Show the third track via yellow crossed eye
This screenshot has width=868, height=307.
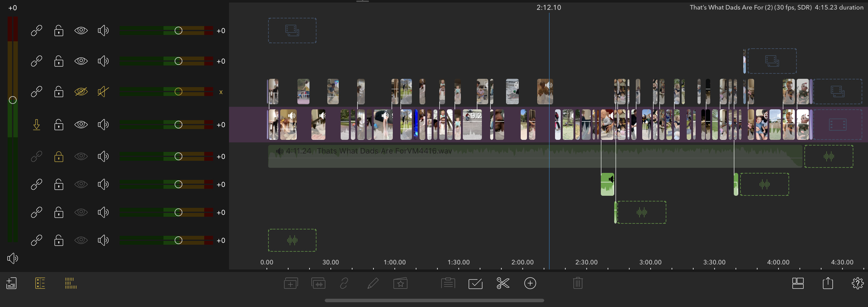click(x=81, y=92)
